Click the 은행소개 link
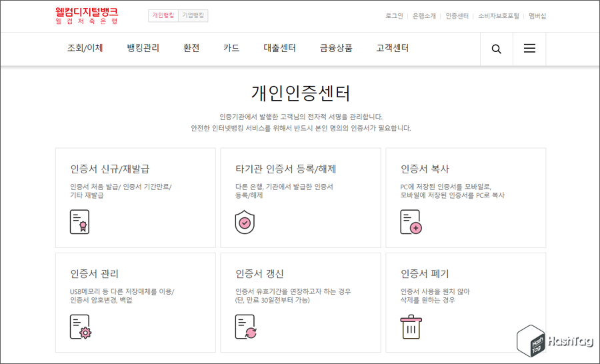Viewport: 600px width, 364px height. 424,16
